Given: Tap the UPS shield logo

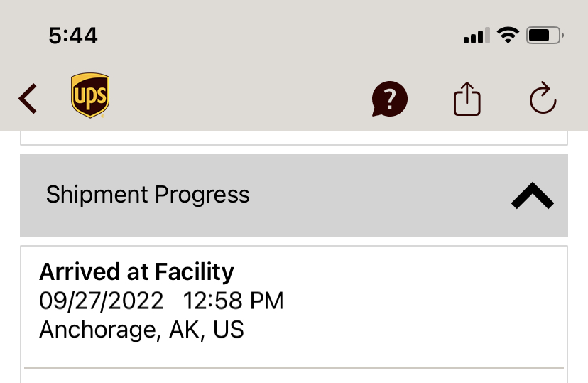Looking at the screenshot, I should (x=90, y=96).
